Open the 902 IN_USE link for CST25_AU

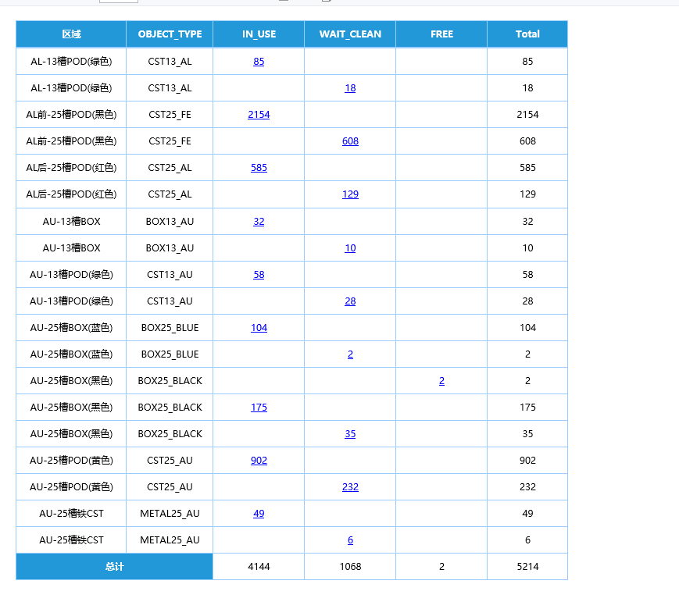(259, 461)
